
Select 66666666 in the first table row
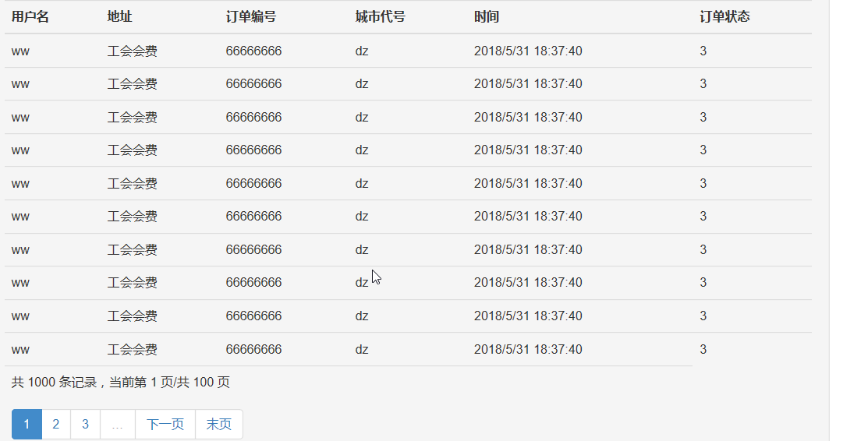[253, 51]
